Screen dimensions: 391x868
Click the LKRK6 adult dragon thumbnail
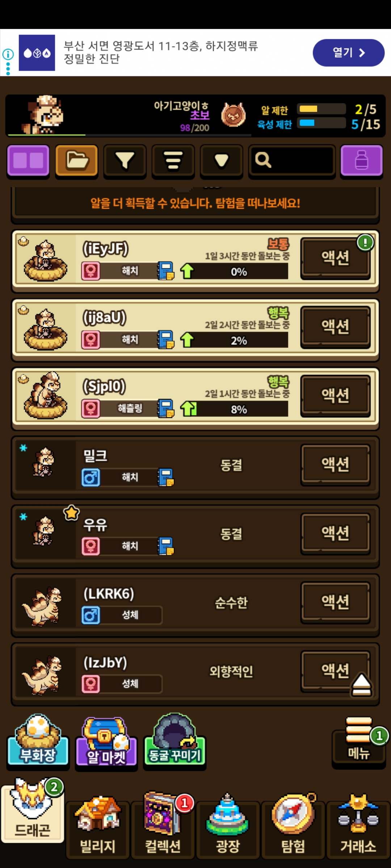click(43, 605)
